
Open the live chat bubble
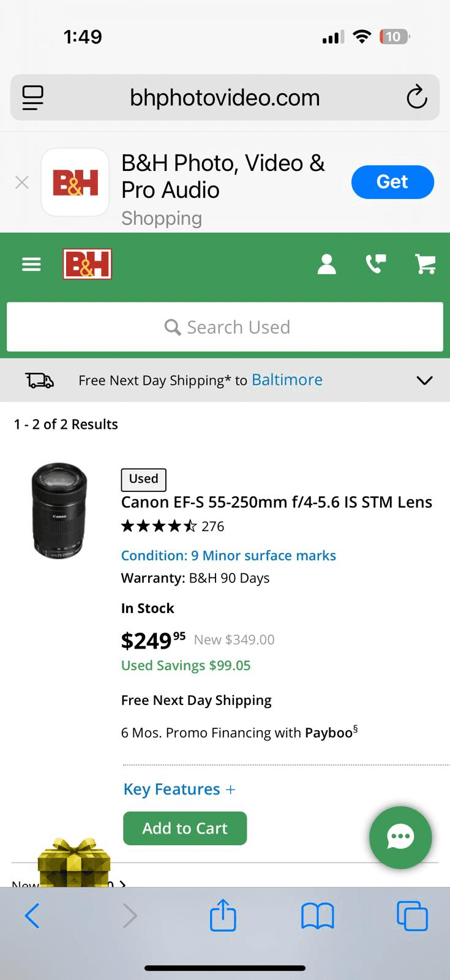pos(400,837)
